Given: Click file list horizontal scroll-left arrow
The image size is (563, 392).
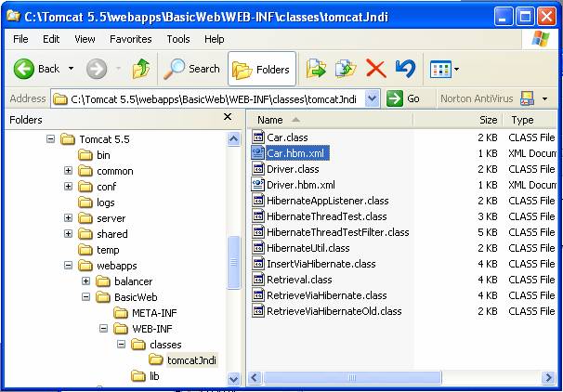Looking at the screenshot, I should (x=255, y=378).
